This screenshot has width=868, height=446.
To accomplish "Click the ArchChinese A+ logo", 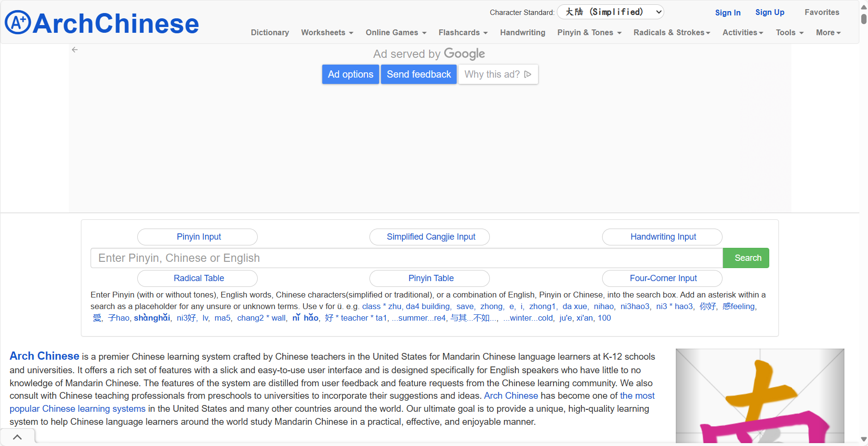I will 102,23.
